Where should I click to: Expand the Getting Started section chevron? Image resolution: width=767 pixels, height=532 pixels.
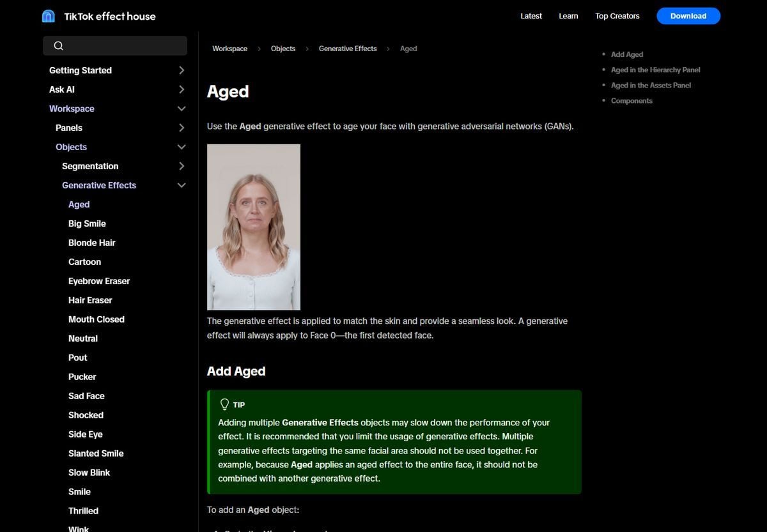click(182, 70)
